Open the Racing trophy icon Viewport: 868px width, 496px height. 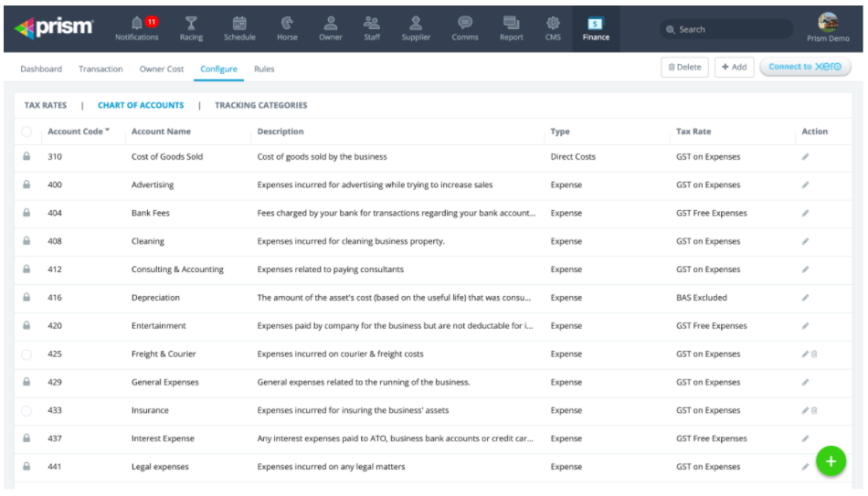[x=191, y=23]
